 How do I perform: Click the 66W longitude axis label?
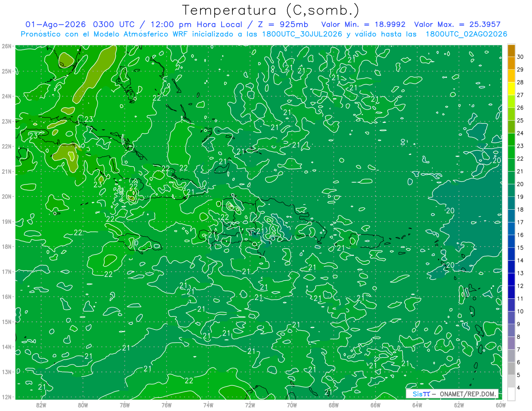376,405
